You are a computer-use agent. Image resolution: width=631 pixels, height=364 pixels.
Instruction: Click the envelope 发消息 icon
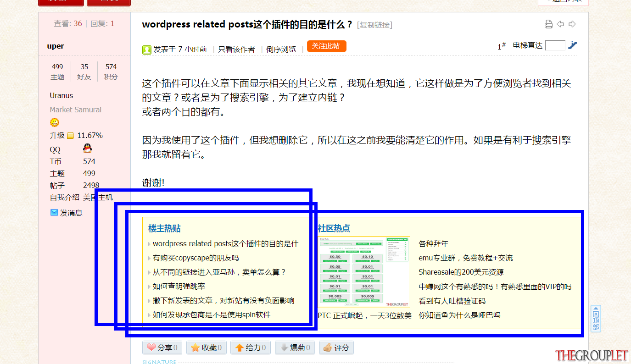coord(54,212)
